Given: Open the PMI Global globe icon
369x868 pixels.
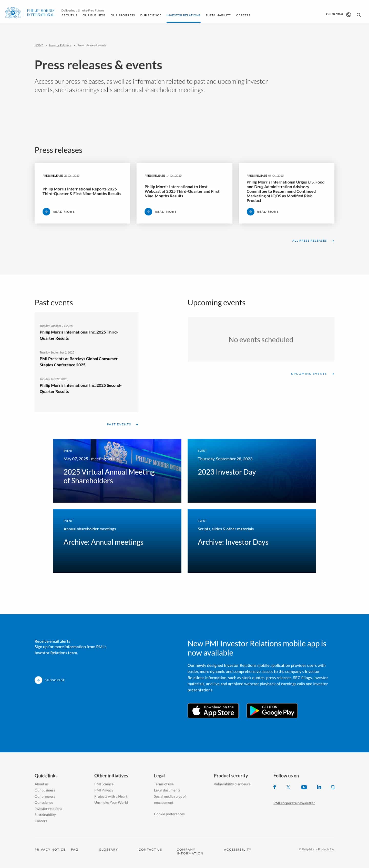Looking at the screenshot, I should [x=349, y=15].
